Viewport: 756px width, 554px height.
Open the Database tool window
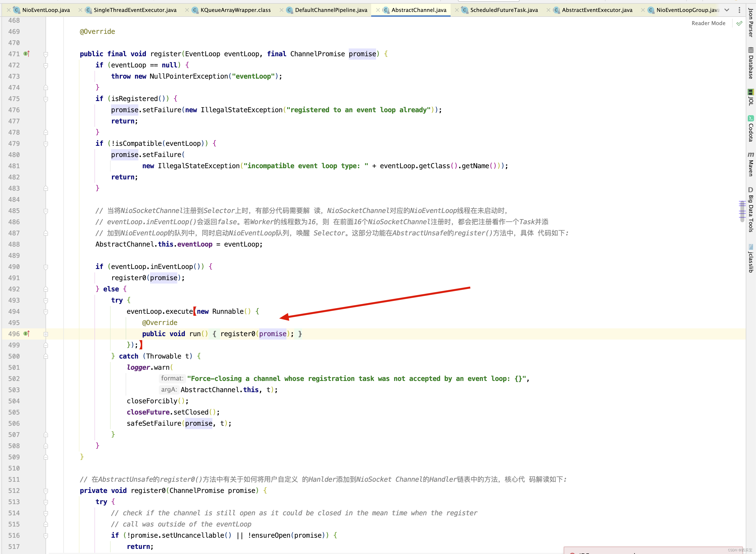click(x=751, y=64)
